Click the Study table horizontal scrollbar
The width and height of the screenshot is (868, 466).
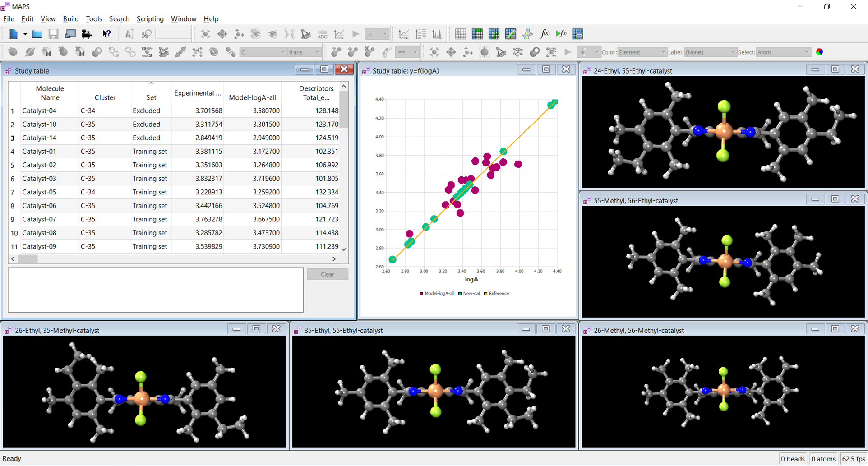[173, 259]
